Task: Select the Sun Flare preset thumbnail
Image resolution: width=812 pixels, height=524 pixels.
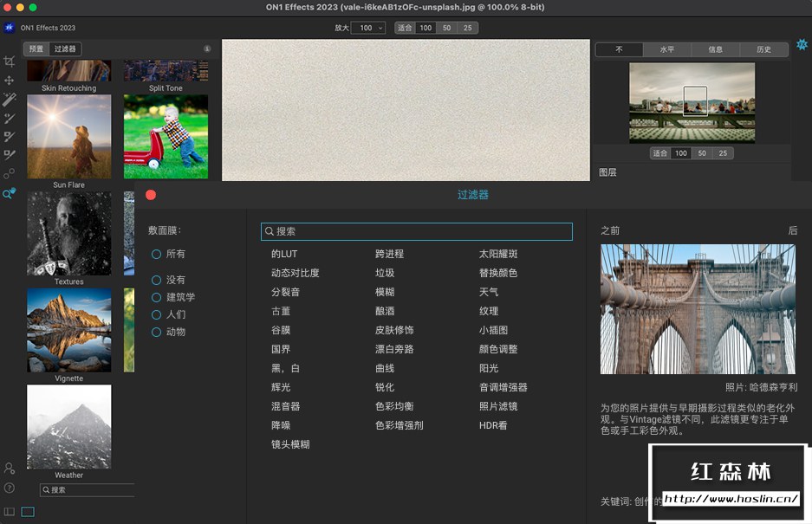Action: pos(68,137)
